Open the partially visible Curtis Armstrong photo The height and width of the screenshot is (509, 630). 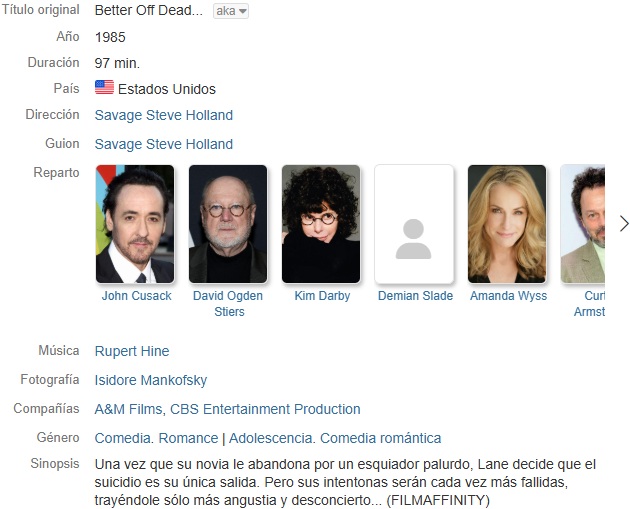point(583,224)
